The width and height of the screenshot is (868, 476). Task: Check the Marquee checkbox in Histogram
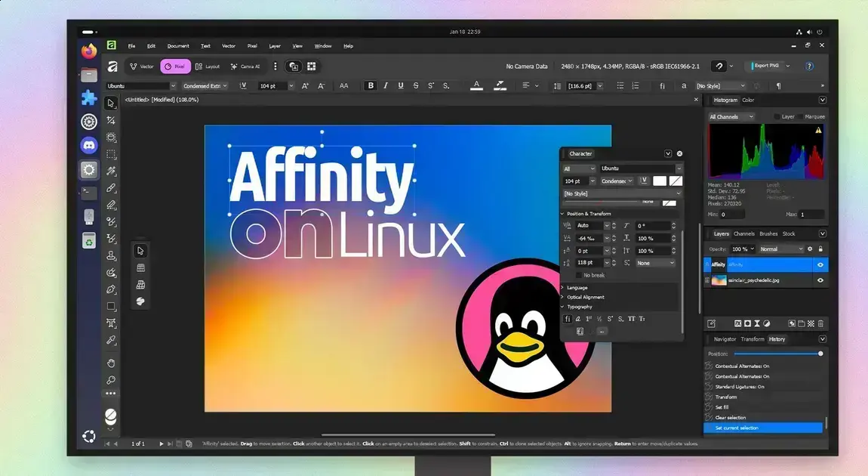pyautogui.click(x=800, y=117)
